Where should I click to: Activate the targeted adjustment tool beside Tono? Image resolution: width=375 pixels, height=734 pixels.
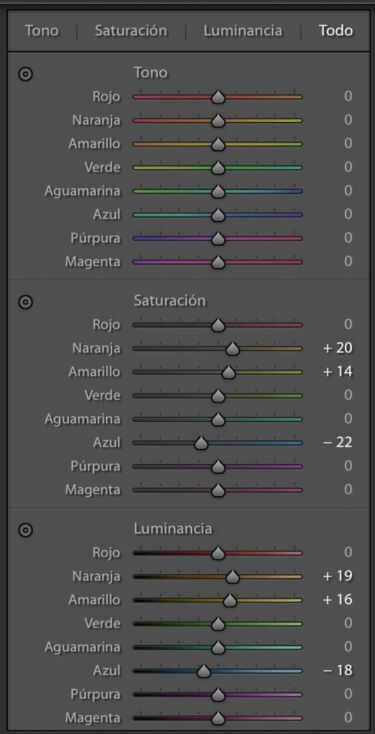coord(25,74)
